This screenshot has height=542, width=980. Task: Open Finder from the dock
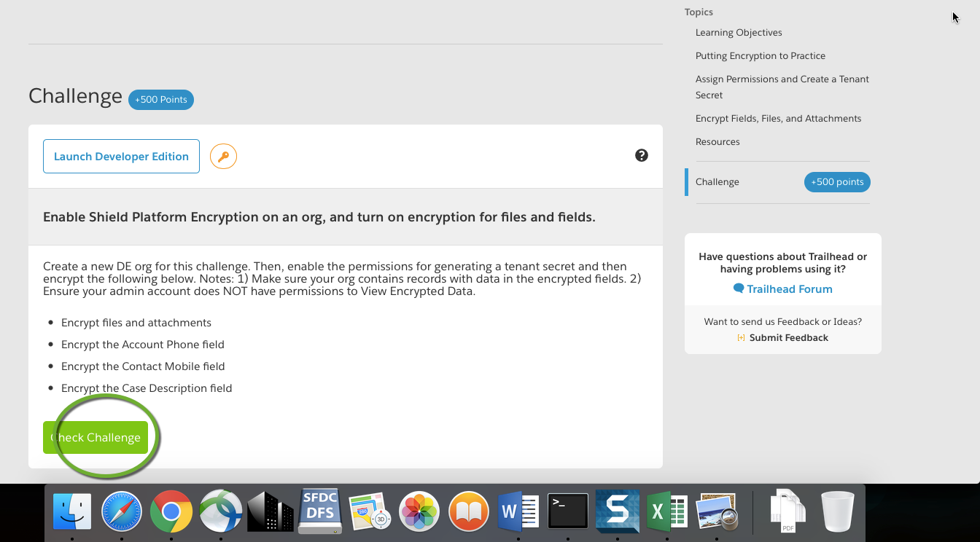72,511
